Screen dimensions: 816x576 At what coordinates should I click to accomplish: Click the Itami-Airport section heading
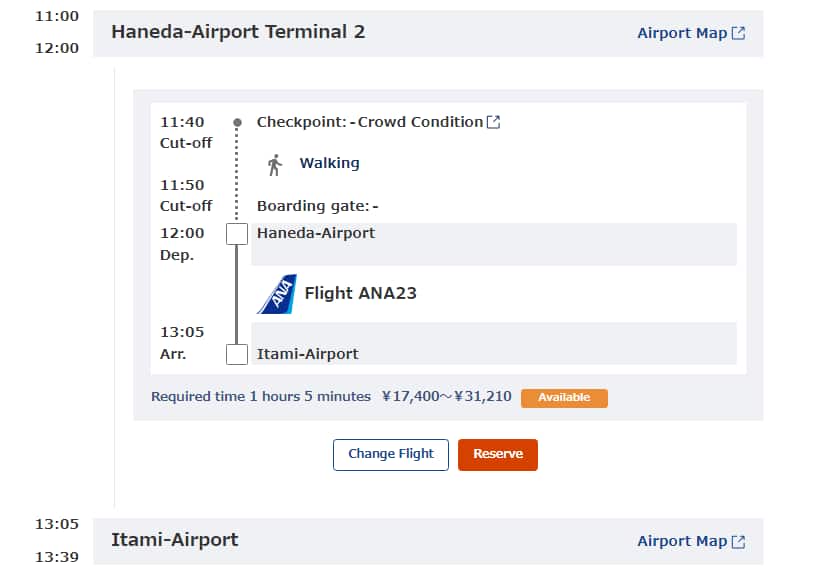[x=174, y=540]
